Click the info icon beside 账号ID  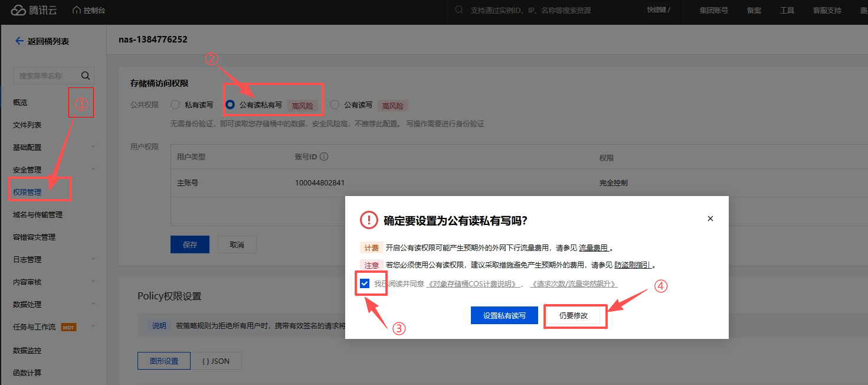(x=324, y=157)
